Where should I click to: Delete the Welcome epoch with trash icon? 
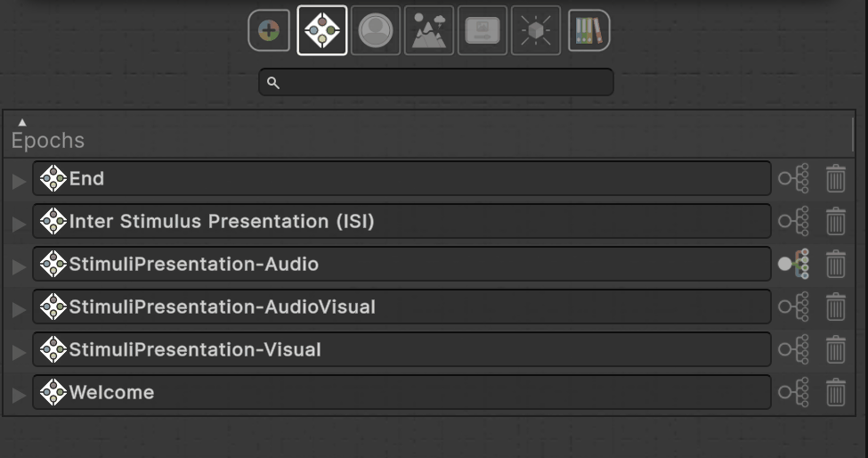(x=836, y=392)
